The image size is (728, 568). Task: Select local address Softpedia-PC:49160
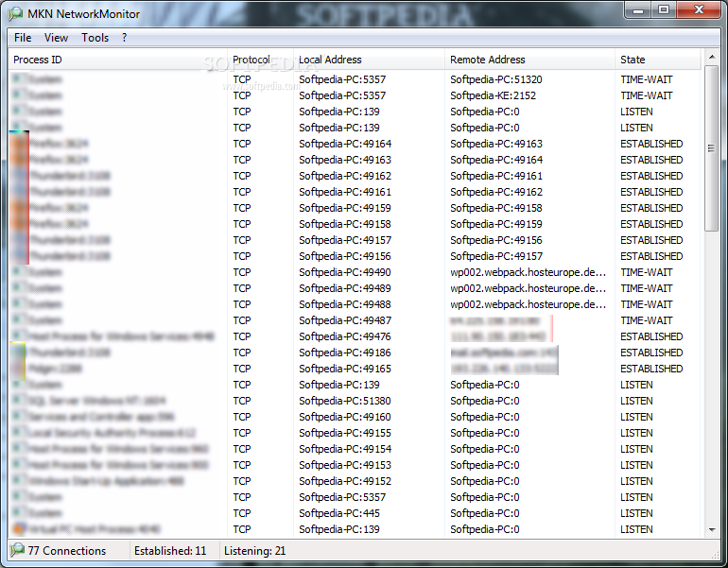345,417
